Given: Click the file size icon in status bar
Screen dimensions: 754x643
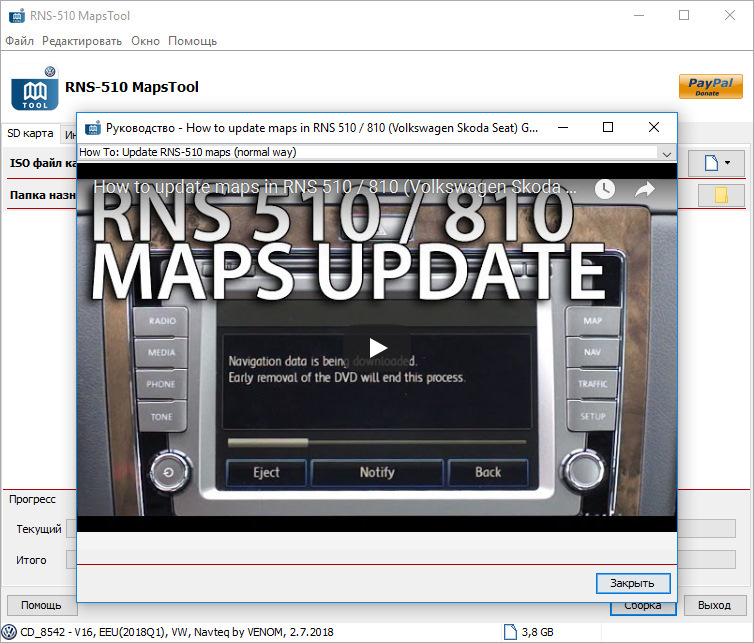Looking at the screenshot, I should [510, 632].
